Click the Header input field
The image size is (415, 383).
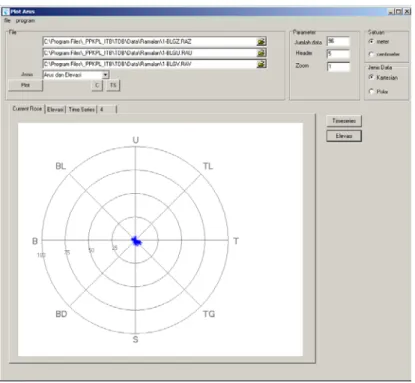point(338,54)
